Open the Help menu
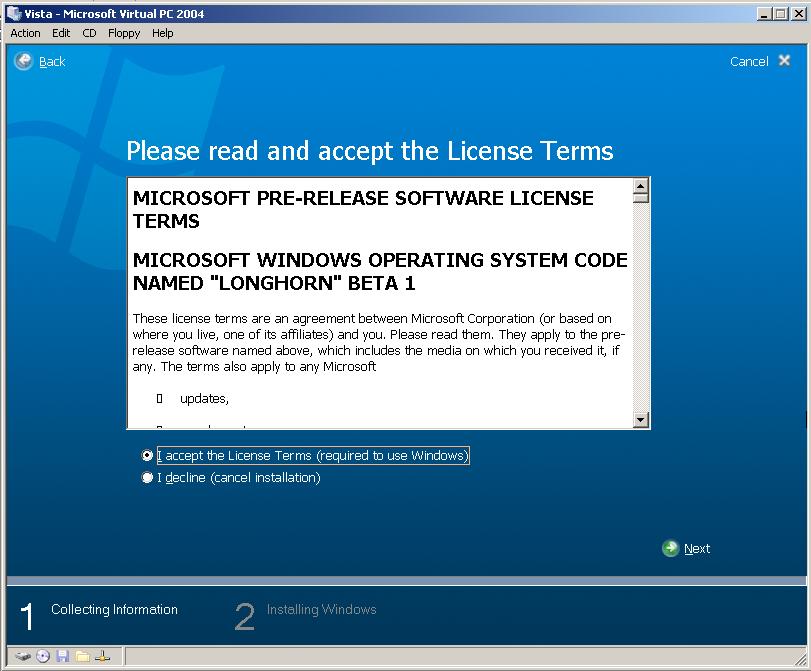This screenshot has height=671, width=811. pos(162,33)
